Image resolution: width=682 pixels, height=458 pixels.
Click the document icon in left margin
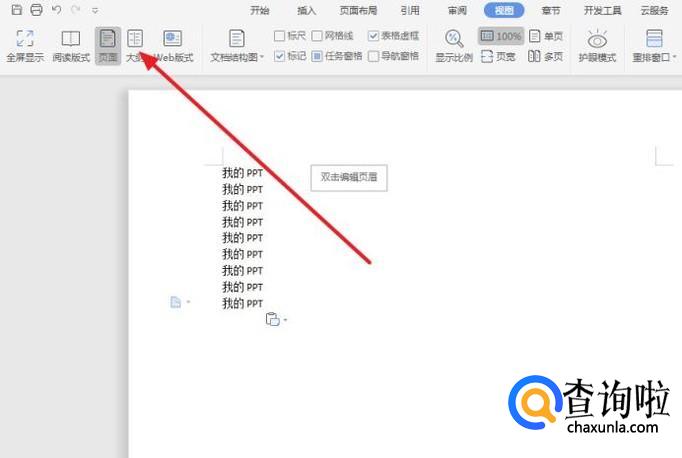tap(175, 302)
